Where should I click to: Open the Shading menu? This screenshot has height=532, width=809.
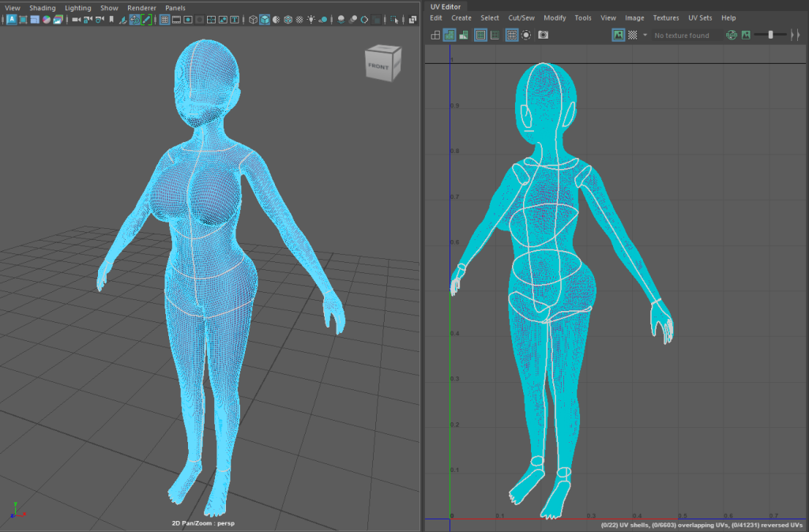[x=43, y=8]
